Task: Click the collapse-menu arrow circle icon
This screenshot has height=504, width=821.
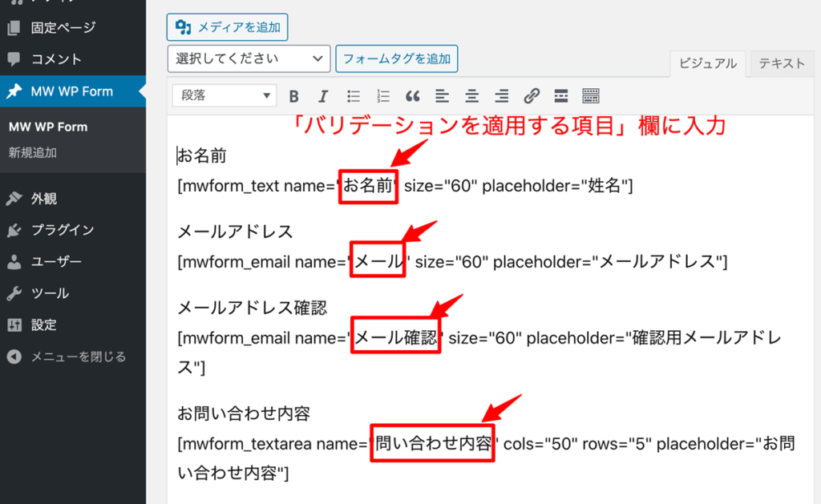Action: 14,357
